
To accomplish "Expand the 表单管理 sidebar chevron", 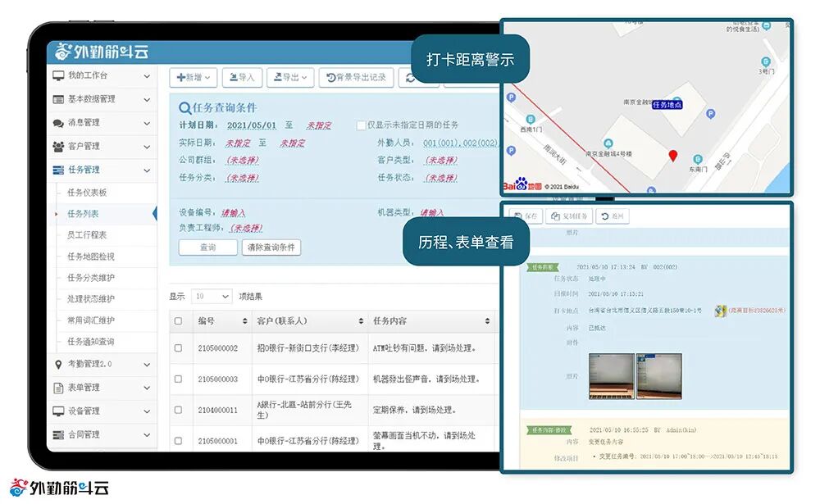I will tap(146, 388).
